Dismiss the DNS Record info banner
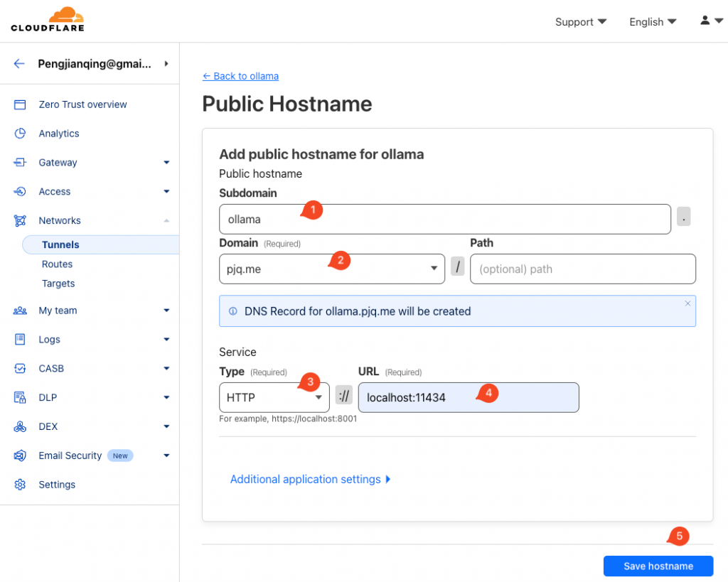The image size is (728, 582). tap(687, 303)
